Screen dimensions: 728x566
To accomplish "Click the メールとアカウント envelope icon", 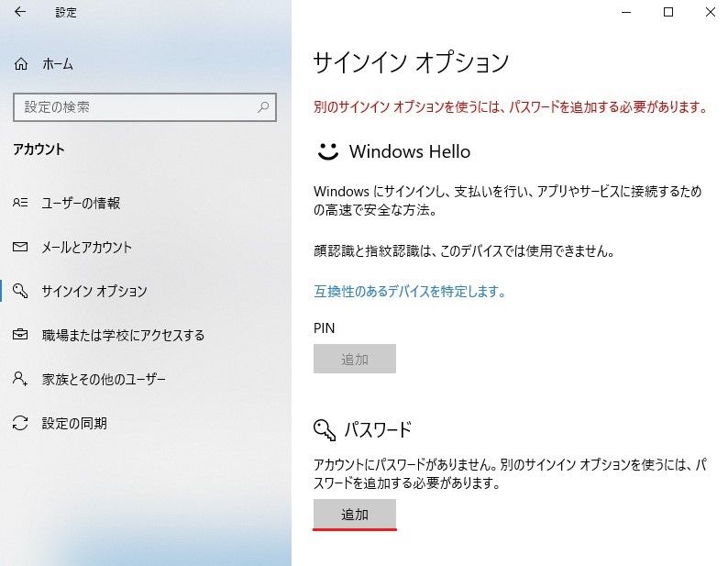I will coord(20,247).
